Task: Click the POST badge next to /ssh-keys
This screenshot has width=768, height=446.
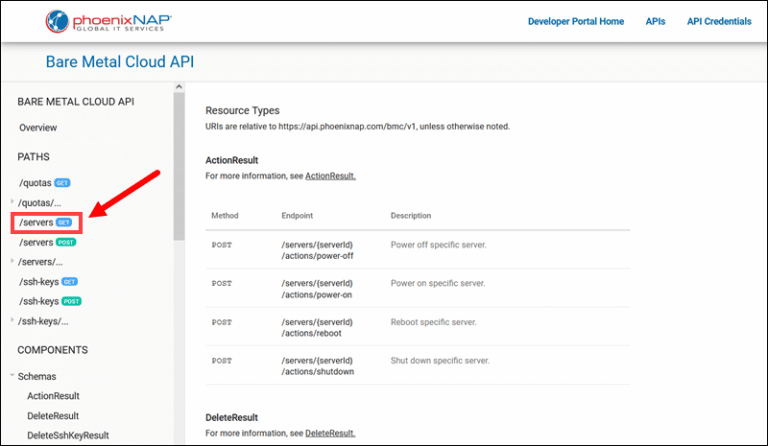Action: click(71, 301)
